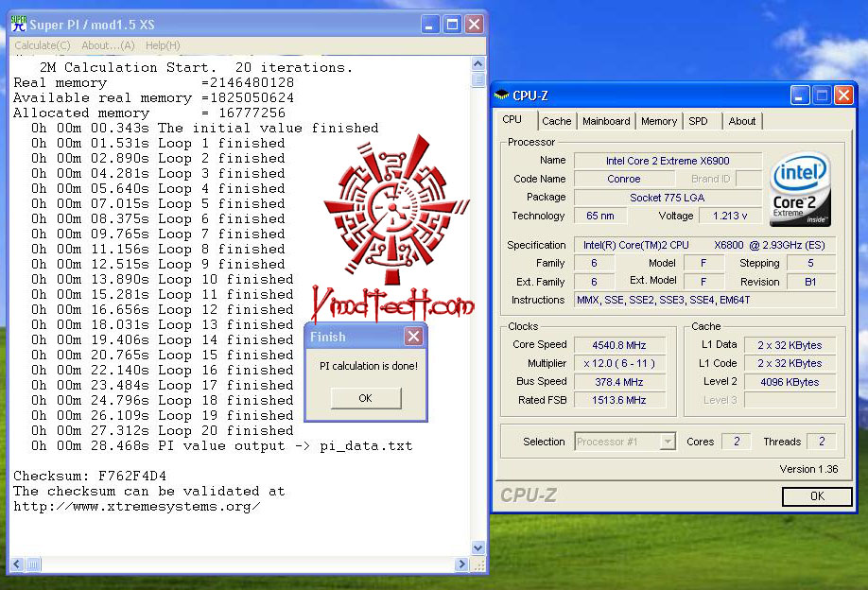Click the Specification field text
The width and height of the screenshot is (868, 590).
704,245
